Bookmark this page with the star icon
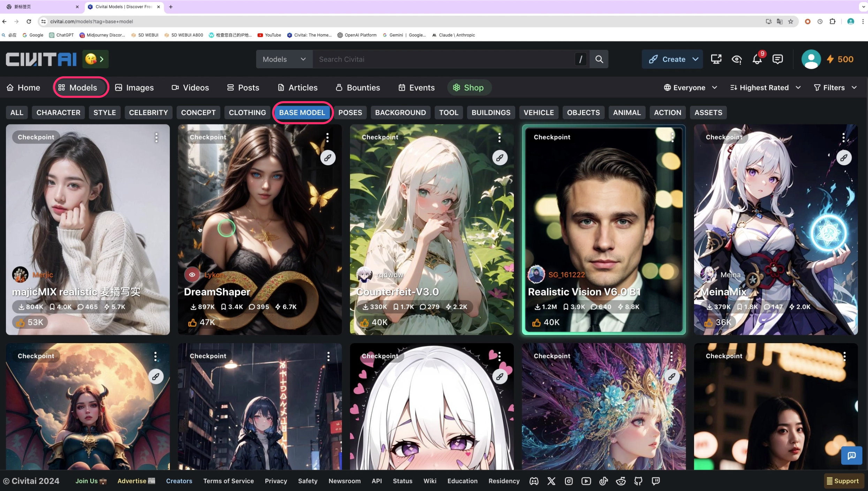The height and width of the screenshot is (491, 868). pos(791,22)
